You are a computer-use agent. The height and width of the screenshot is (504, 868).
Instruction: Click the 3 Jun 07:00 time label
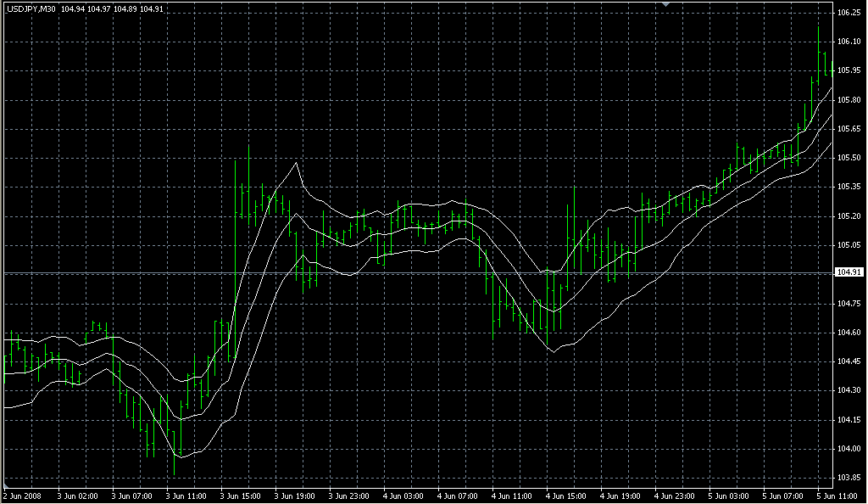131,495
